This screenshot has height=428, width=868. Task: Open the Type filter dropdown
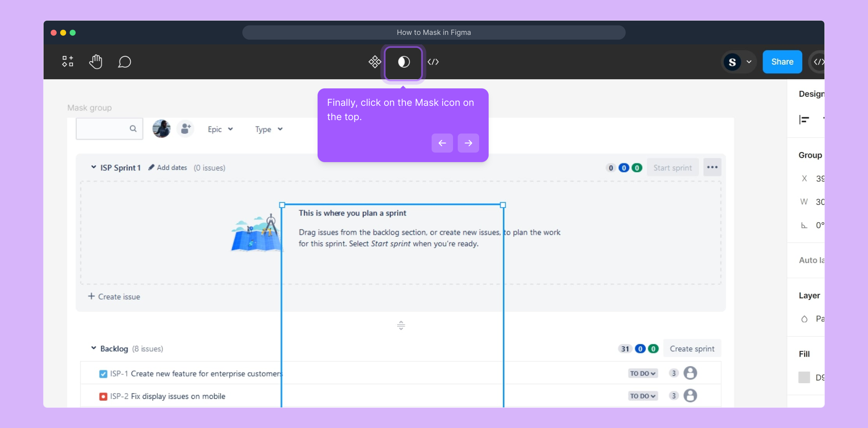(268, 129)
